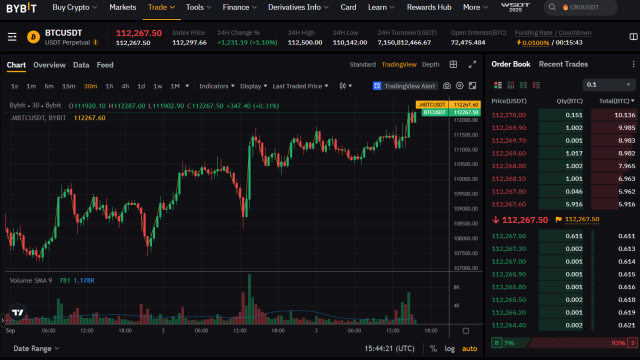Switch to Standard chart mode
640x360 pixels.
tap(362, 64)
